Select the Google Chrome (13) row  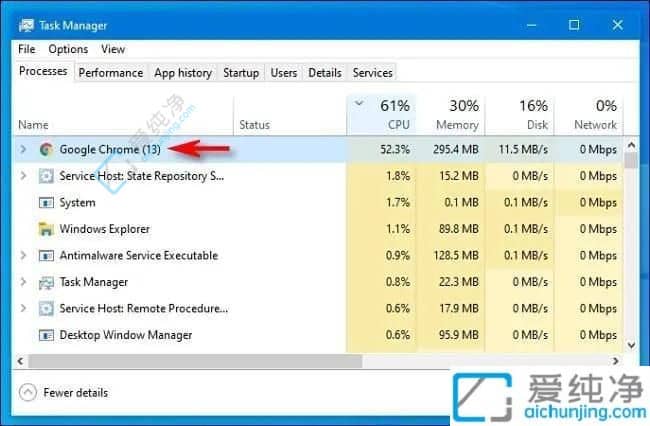(x=318, y=149)
